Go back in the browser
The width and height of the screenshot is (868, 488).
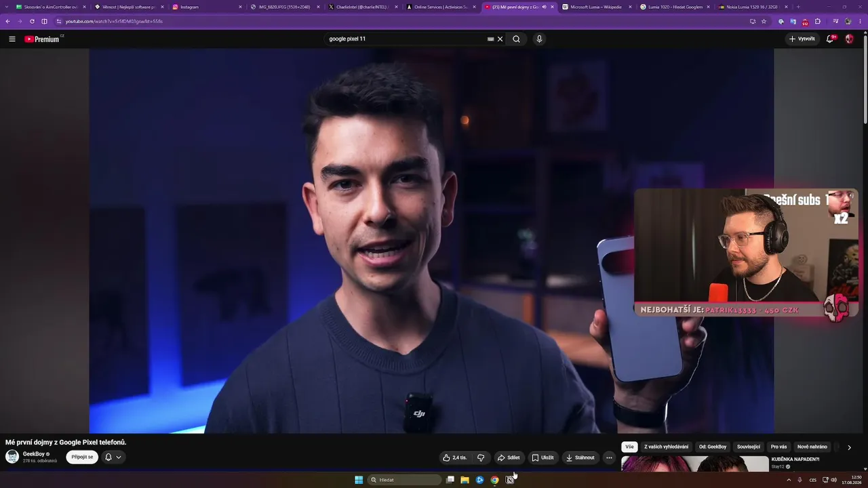7,21
